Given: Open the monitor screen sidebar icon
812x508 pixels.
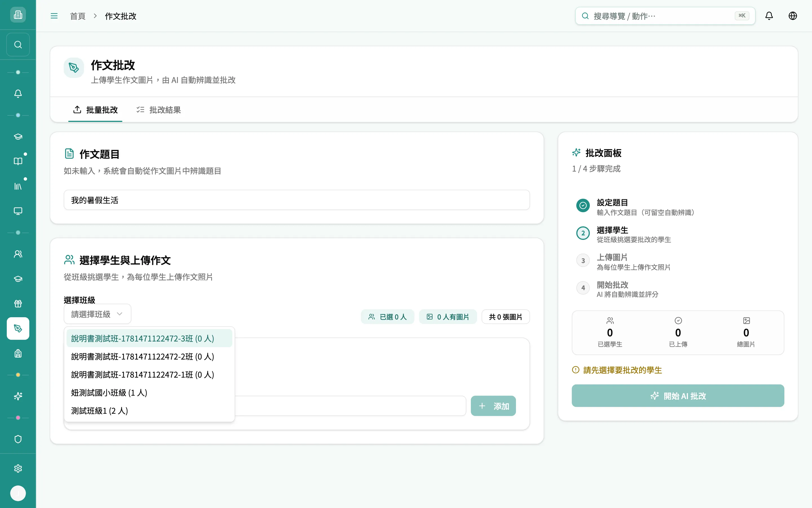Looking at the screenshot, I should (18, 211).
